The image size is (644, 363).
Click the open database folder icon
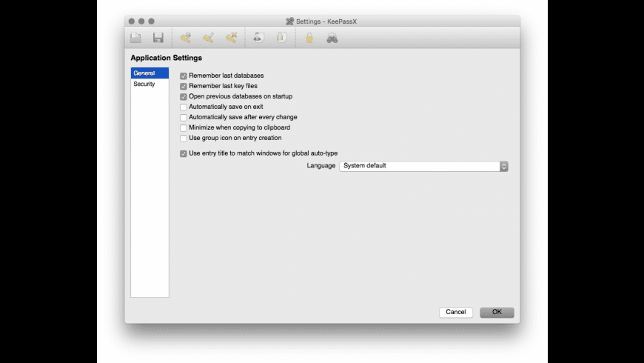point(135,38)
